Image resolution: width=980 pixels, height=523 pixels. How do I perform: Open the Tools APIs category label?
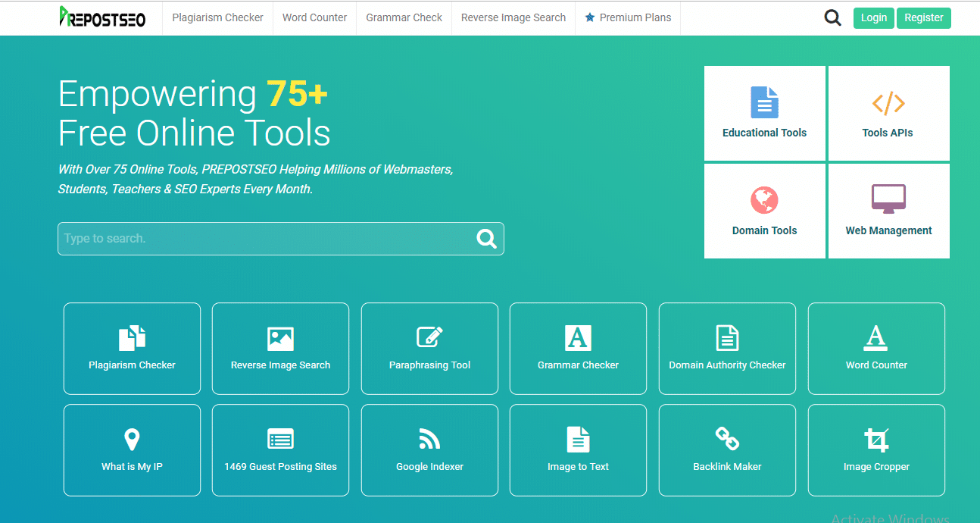click(x=888, y=133)
